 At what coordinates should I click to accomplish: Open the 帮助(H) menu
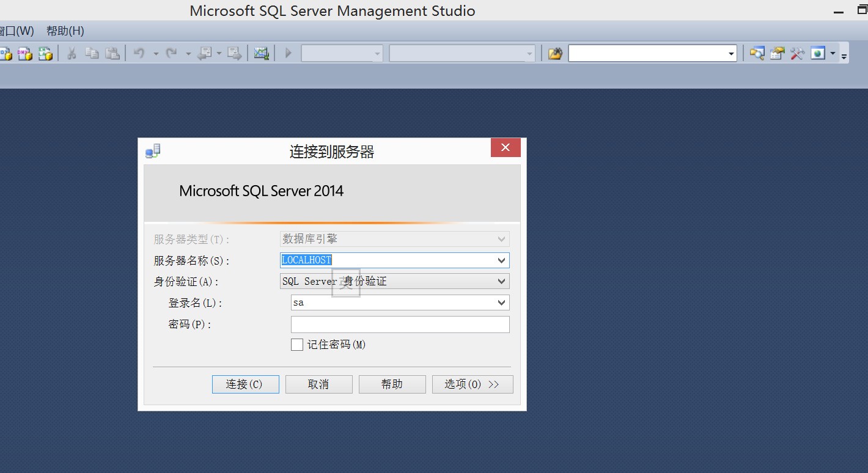point(65,31)
